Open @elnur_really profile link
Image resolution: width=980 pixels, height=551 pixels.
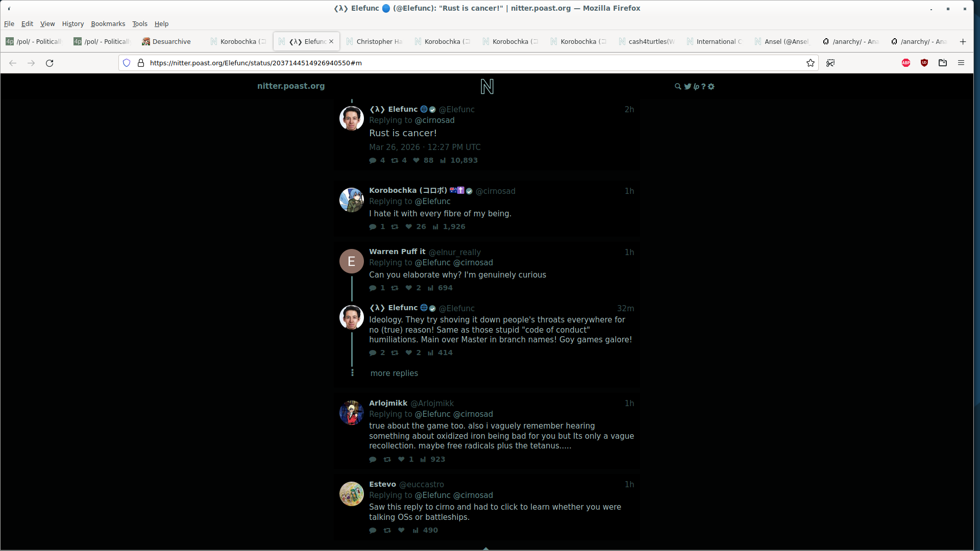tap(454, 253)
